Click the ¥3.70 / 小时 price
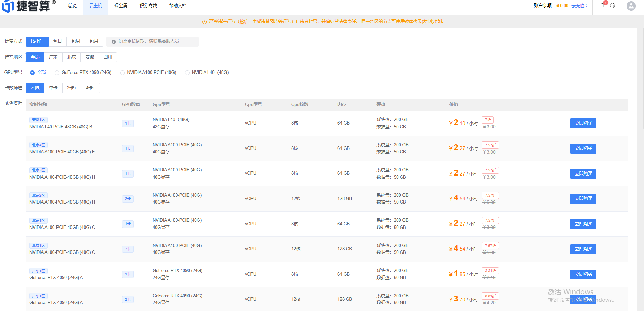The height and width of the screenshot is (311, 644). 463,299
